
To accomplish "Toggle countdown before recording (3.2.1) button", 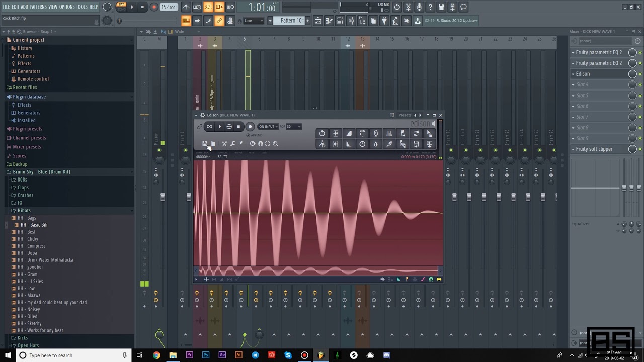I will tap(208, 7).
